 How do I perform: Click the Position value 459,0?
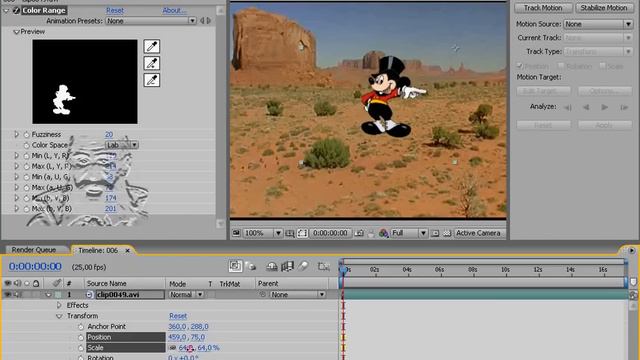pos(177,337)
